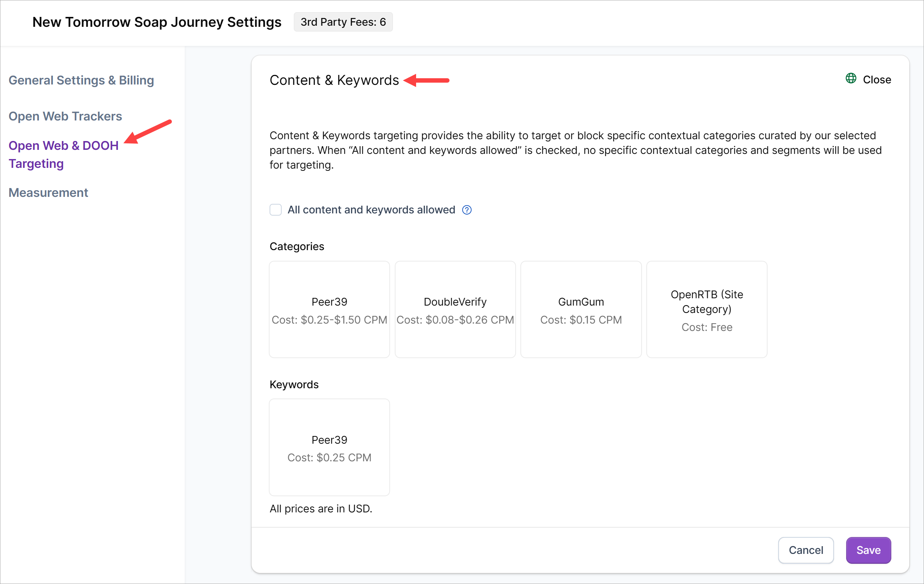Select Open Web & DOOH Targeting
The image size is (924, 584).
coord(63,154)
